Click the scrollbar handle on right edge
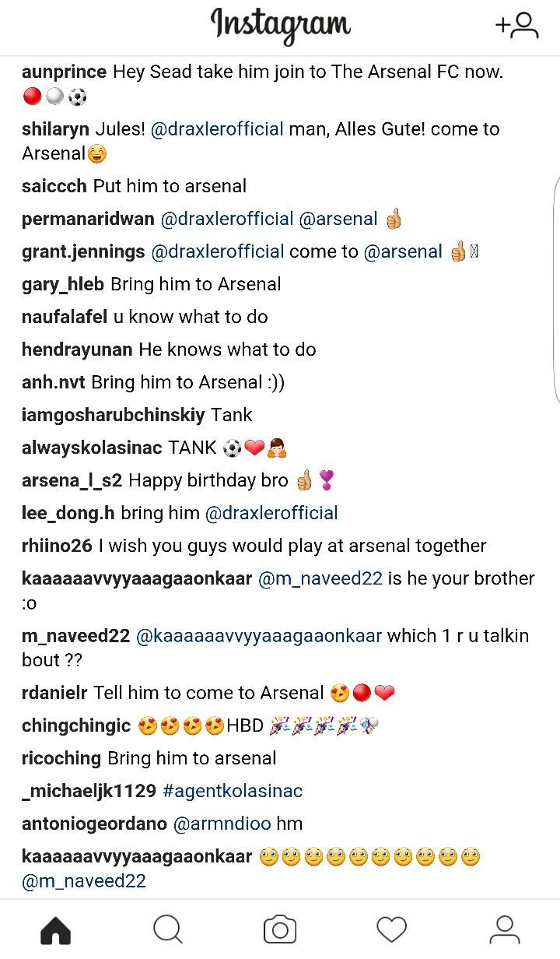 556,290
